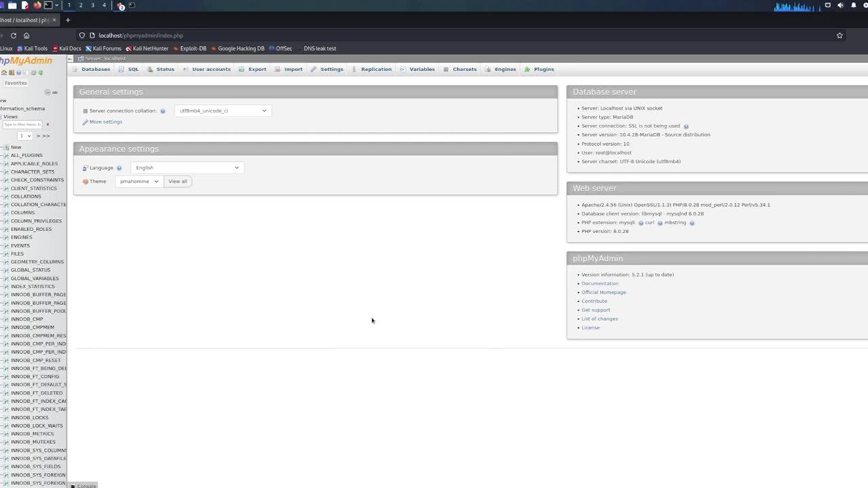Expand the CHARACTER_SETS view node
The height and width of the screenshot is (488, 868).
5,171
